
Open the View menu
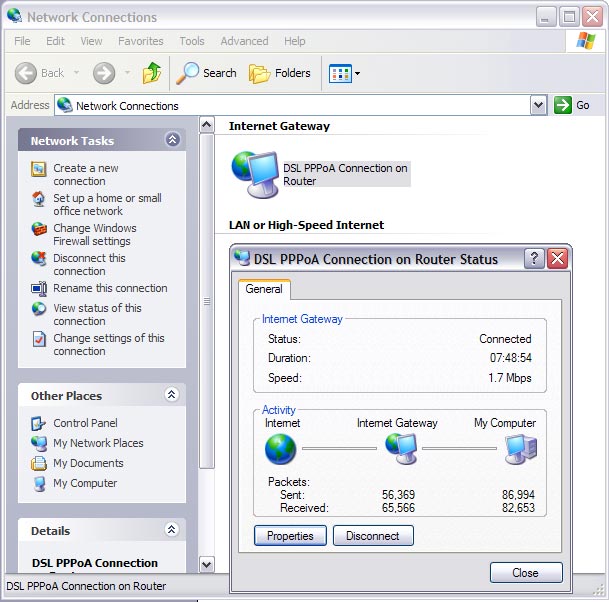(91, 41)
